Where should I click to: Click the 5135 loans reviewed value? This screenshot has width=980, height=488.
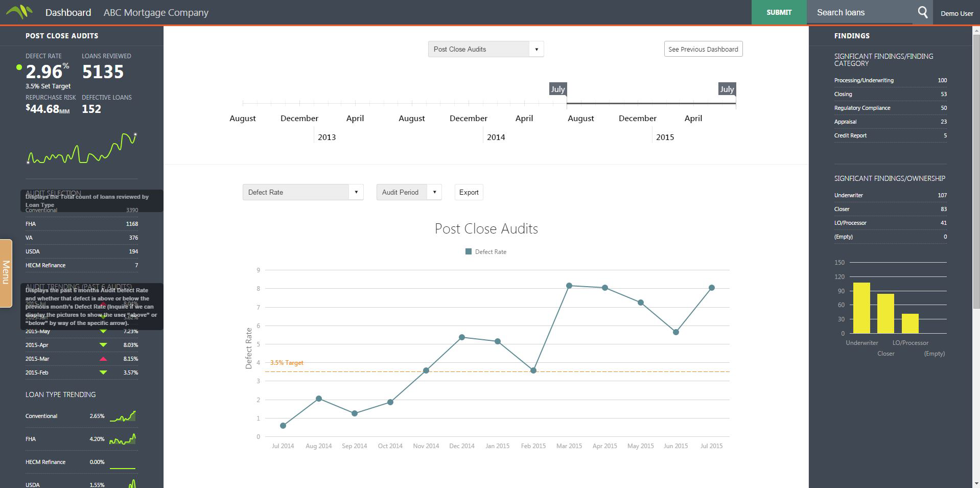pos(103,72)
